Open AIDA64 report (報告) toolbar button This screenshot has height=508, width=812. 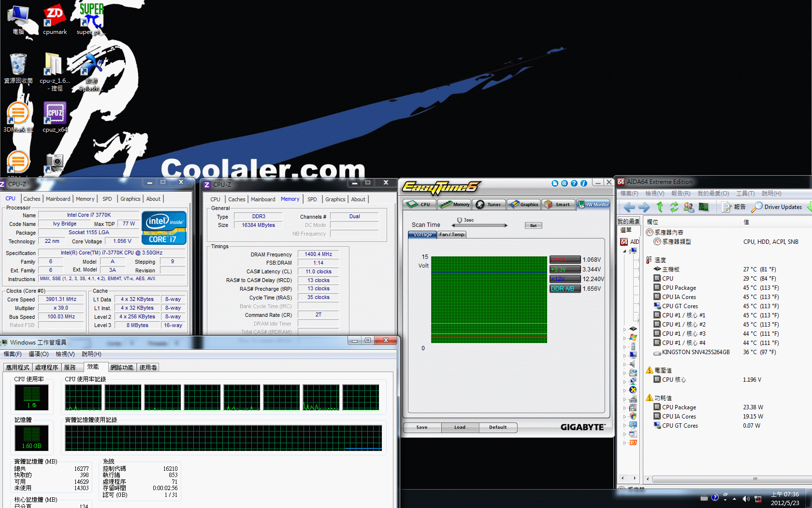point(733,207)
